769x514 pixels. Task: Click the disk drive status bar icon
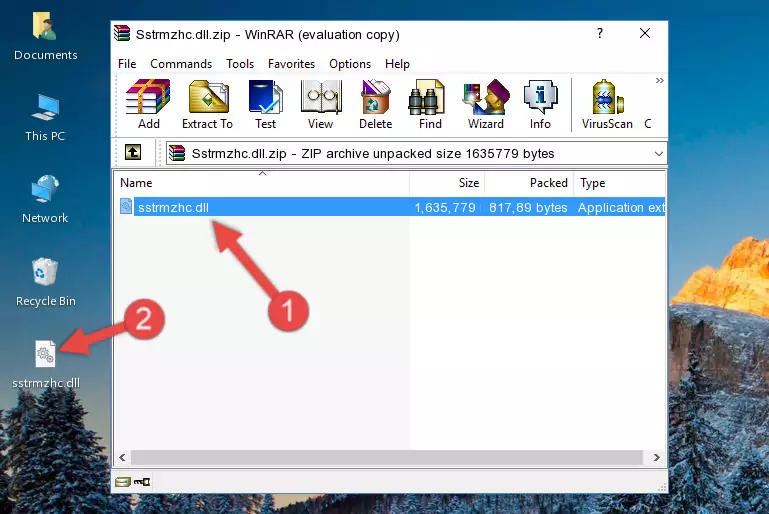[x=123, y=482]
